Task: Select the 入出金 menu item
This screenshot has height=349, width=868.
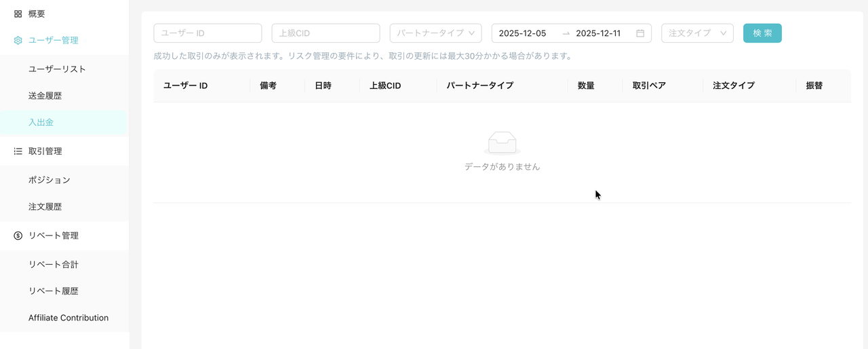Action: tap(64, 123)
